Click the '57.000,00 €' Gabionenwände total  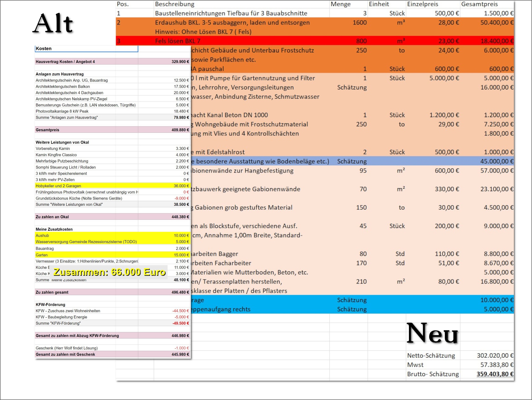(x=497, y=171)
